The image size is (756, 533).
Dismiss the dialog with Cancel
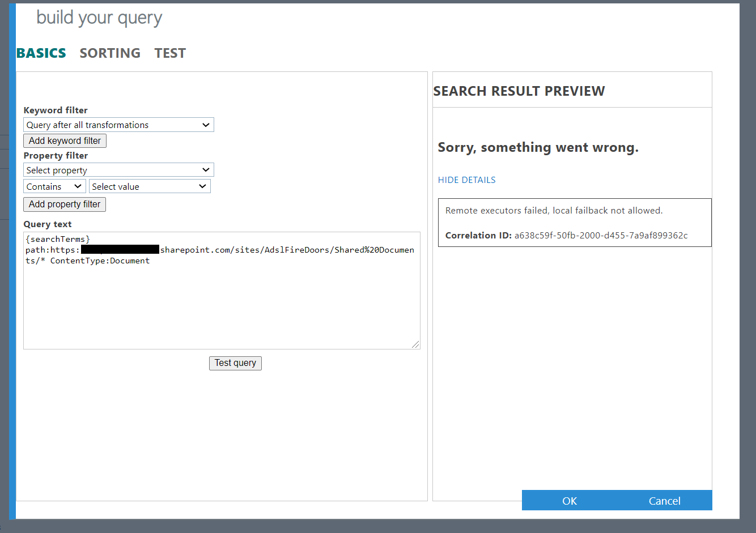click(x=664, y=501)
